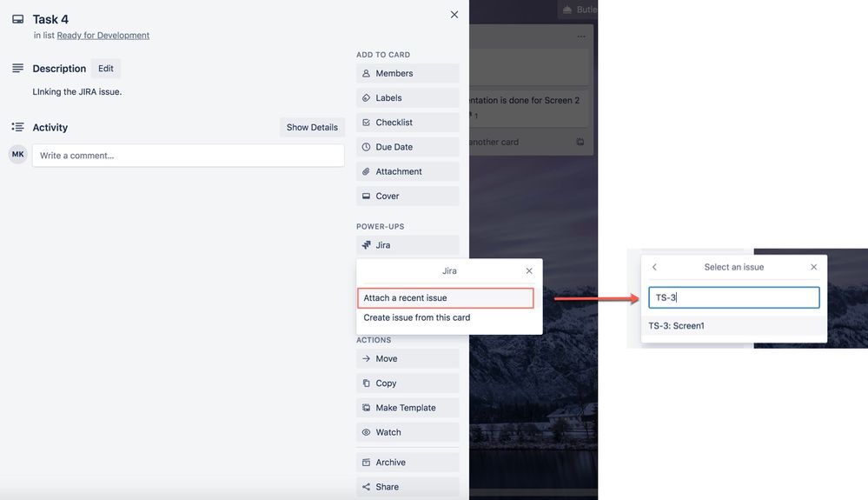This screenshot has width=868, height=500.
Task: Open the card mentioning Screen 2
Action: pos(528,106)
